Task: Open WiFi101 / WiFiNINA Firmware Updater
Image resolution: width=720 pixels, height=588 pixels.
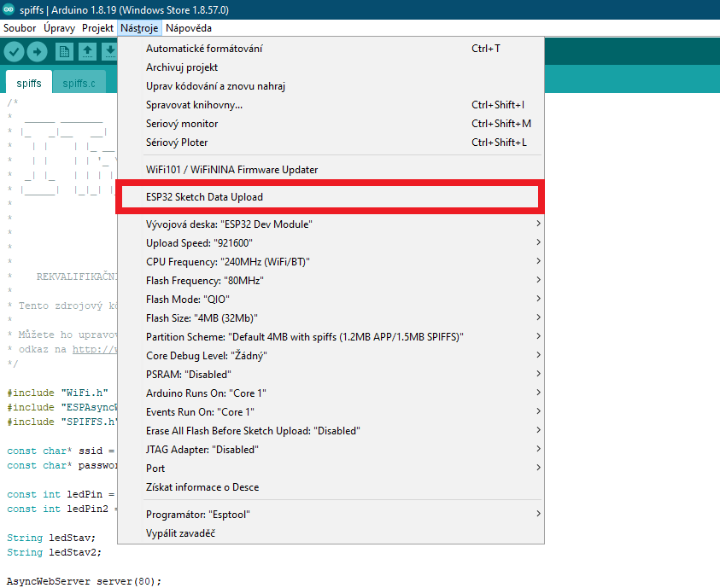Action: [x=331, y=169]
